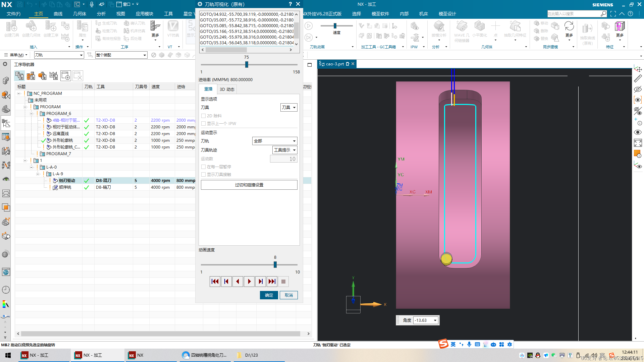The width and height of the screenshot is (644, 362).
Task: Toggle the crossed-out eye hide icon
Action: click(638, 89)
